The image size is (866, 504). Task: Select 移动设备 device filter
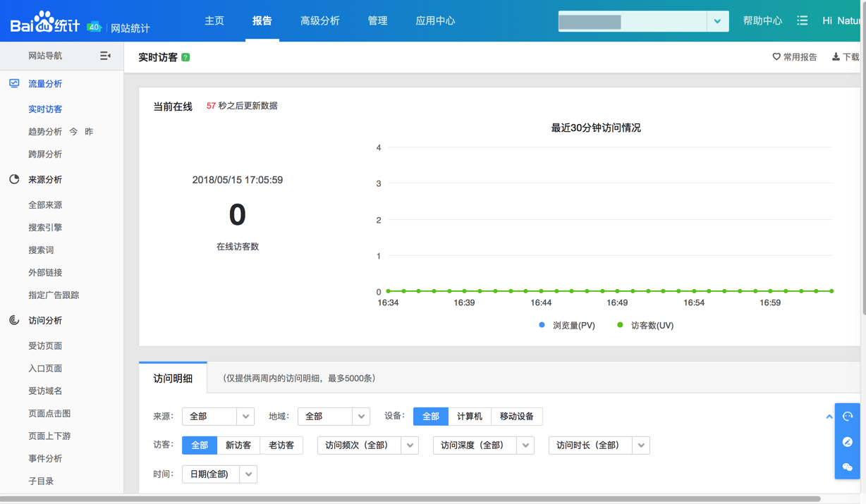point(516,417)
